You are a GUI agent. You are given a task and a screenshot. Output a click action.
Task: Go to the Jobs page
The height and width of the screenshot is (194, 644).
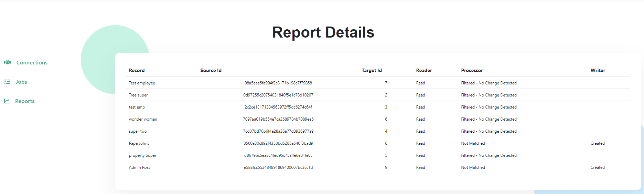tap(21, 82)
